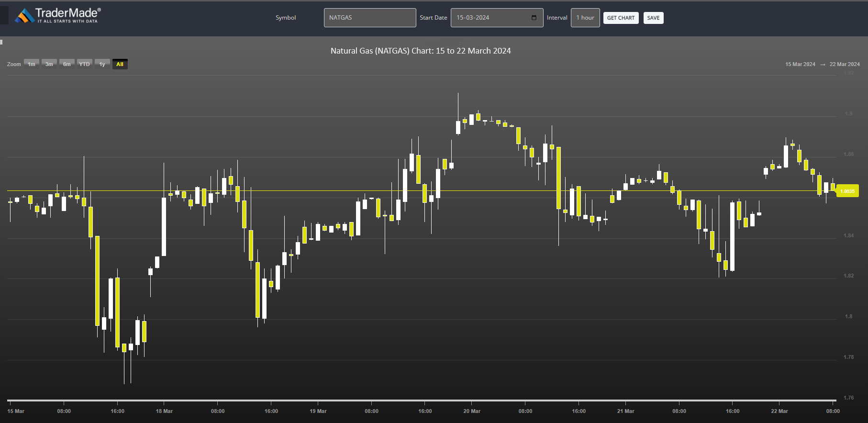Click the SAVE button

click(653, 18)
